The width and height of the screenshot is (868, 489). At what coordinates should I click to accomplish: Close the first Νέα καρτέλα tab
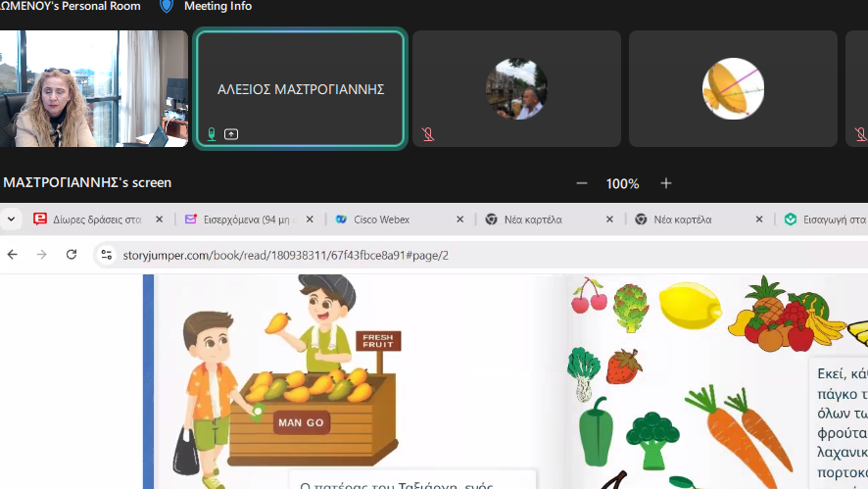click(x=609, y=220)
